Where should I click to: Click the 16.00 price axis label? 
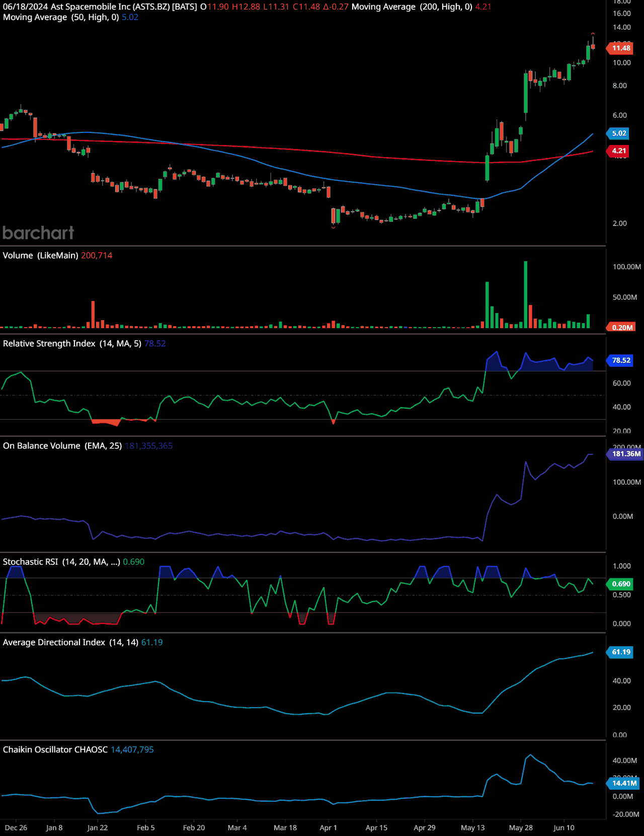(622, 14)
